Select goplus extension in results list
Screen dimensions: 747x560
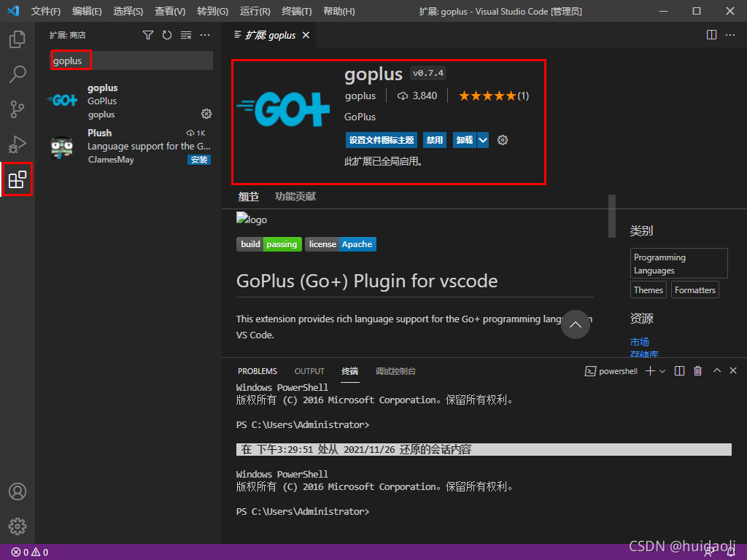(128, 101)
